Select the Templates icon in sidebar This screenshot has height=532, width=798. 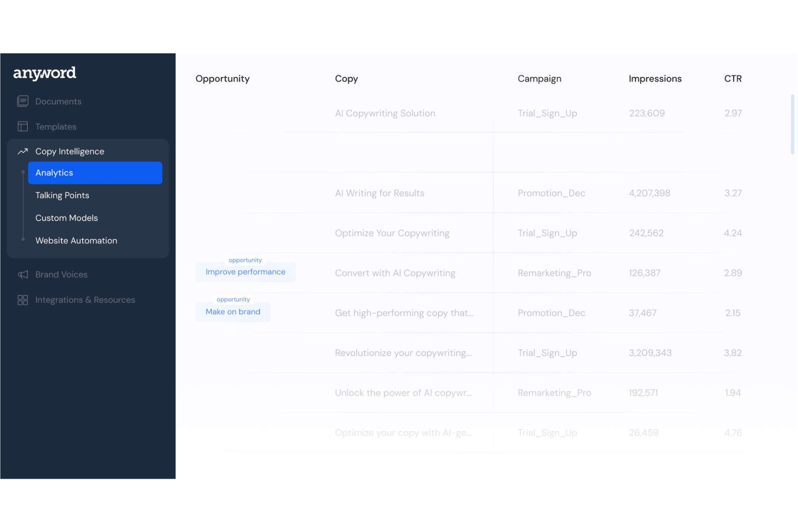coord(23,126)
